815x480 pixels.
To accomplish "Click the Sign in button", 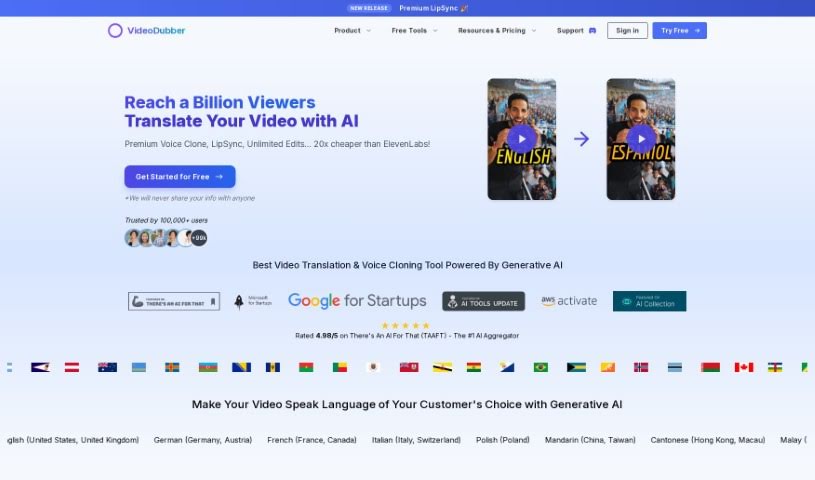I will point(627,31).
